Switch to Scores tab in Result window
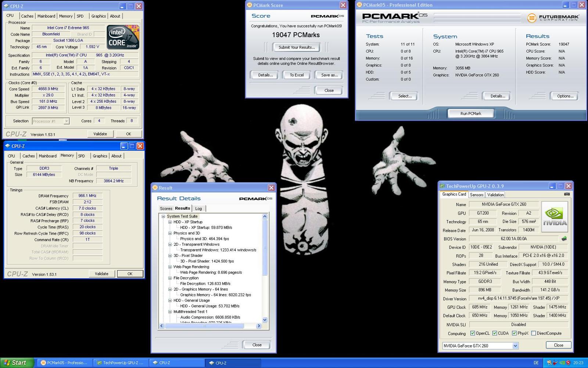 pos(166,209)
